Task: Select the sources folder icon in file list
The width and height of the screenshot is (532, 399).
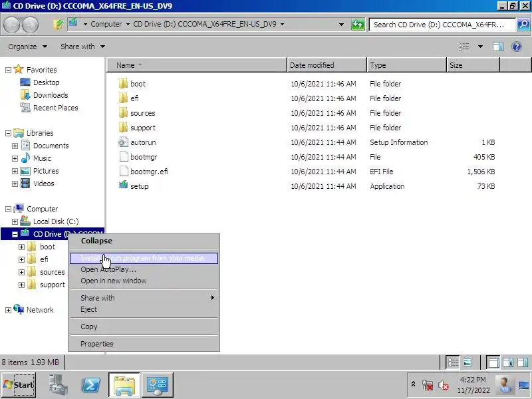Action: coord(123,112)
